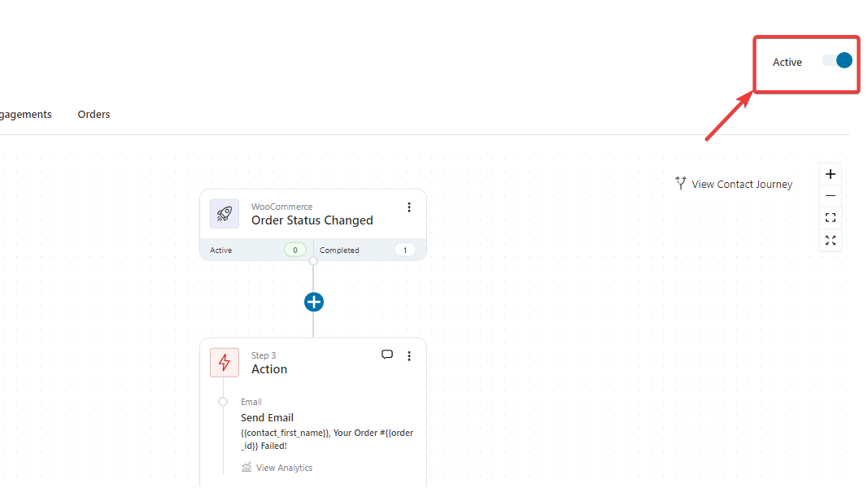868x488 pixels.
Task: Click the Active count badge showing 0
Action: (x=294, y=250)
